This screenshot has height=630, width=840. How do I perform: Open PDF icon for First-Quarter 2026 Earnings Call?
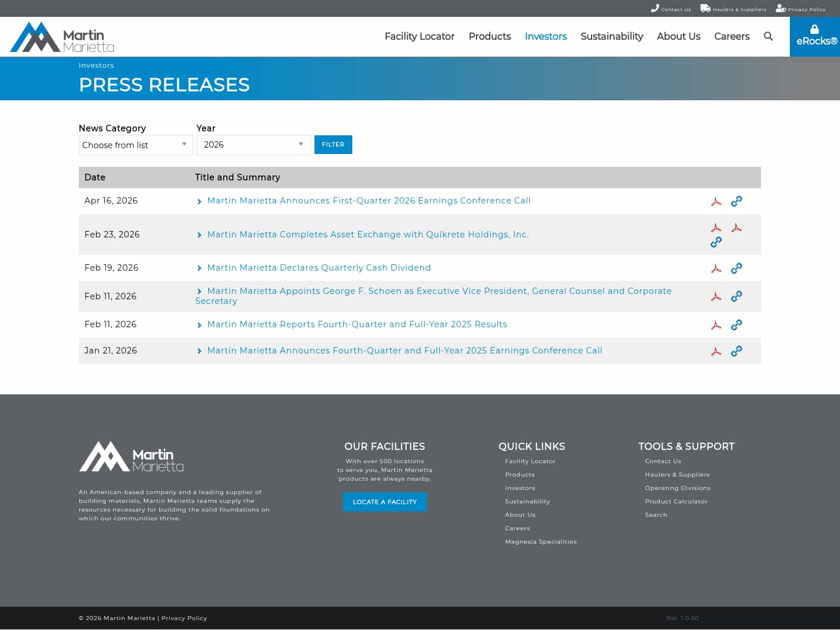click(x=716, y=201)
